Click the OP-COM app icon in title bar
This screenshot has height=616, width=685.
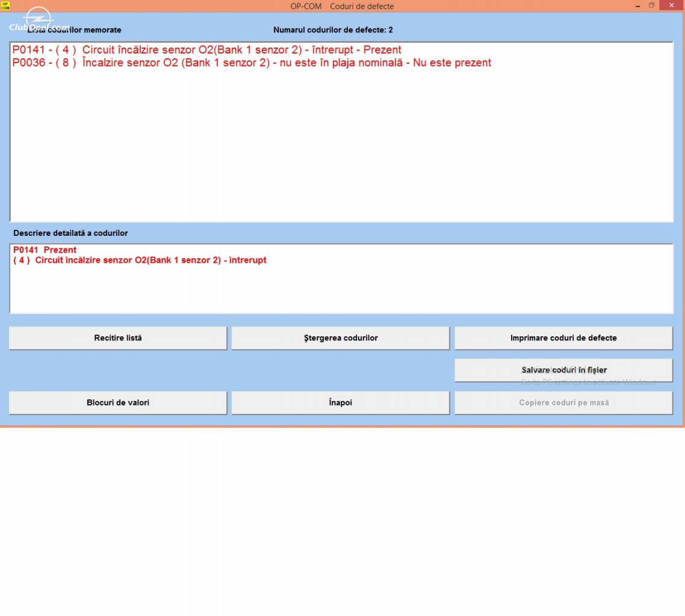[5, 5]
